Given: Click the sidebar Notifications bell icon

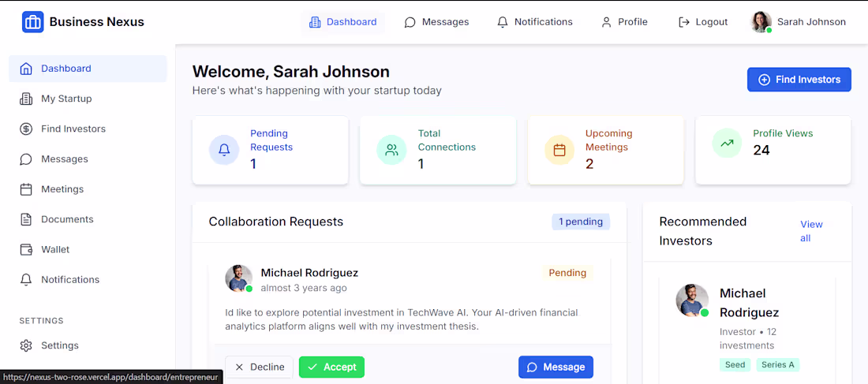Looking at the screenshot, I should click(26, 280).
